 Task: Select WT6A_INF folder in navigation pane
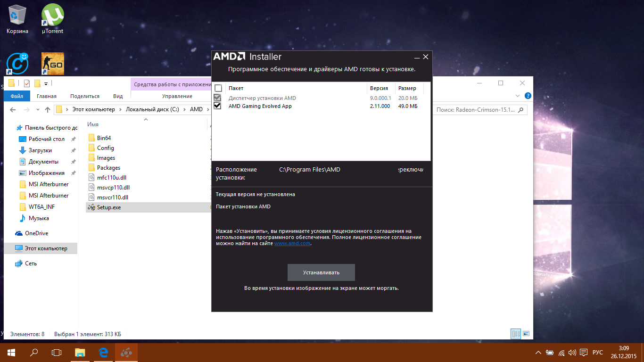click(x=42, y=207)
